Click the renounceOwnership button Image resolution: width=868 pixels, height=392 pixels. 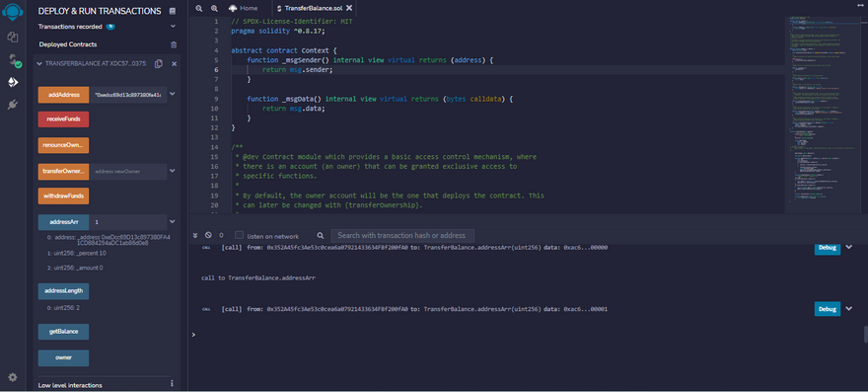(63, 145)
